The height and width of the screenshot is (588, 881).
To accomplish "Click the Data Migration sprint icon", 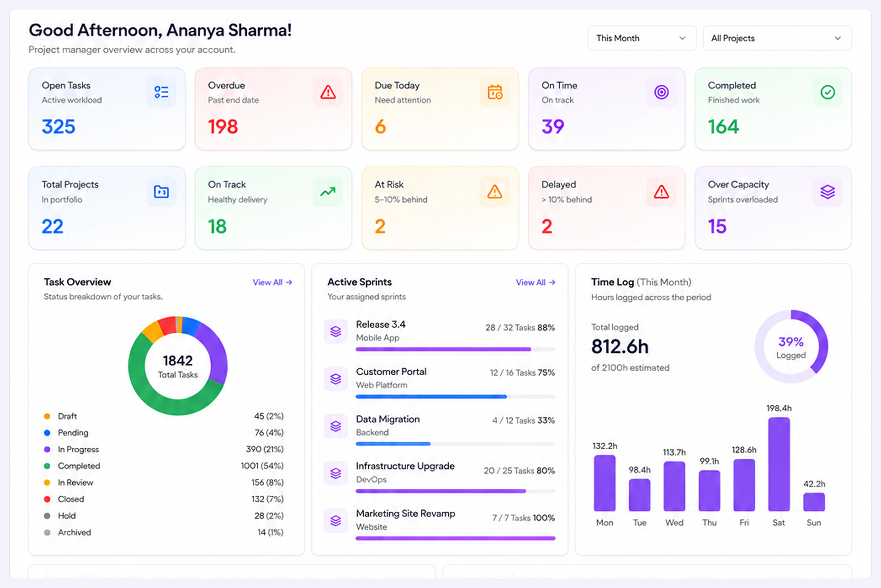I will [336, 426].
